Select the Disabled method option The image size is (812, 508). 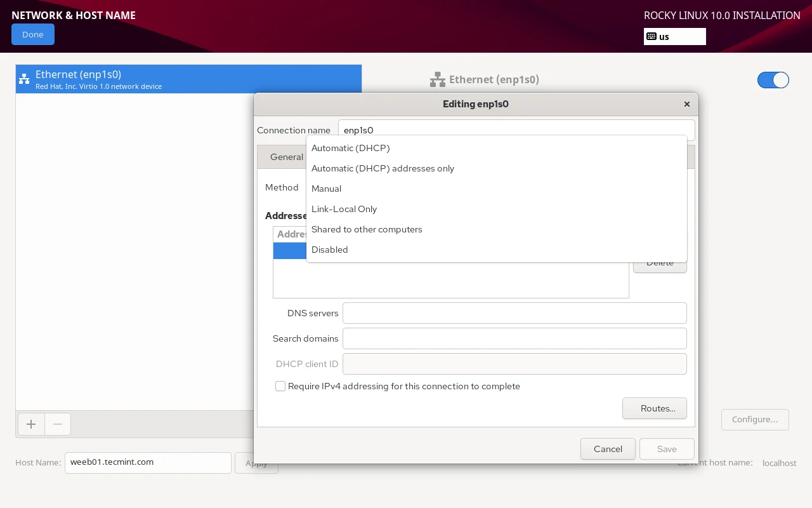[x=496, y=250]
